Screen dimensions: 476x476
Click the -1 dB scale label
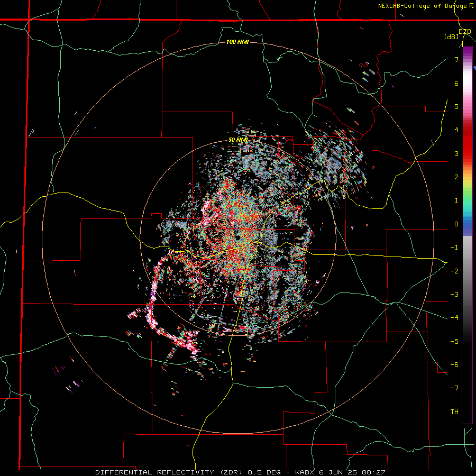[454, 248]
